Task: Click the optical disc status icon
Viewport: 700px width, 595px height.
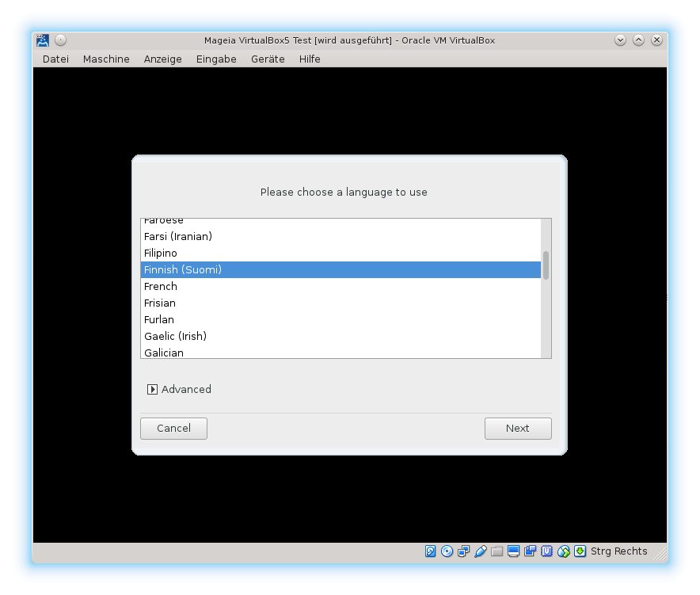Action: pos(447,551)
